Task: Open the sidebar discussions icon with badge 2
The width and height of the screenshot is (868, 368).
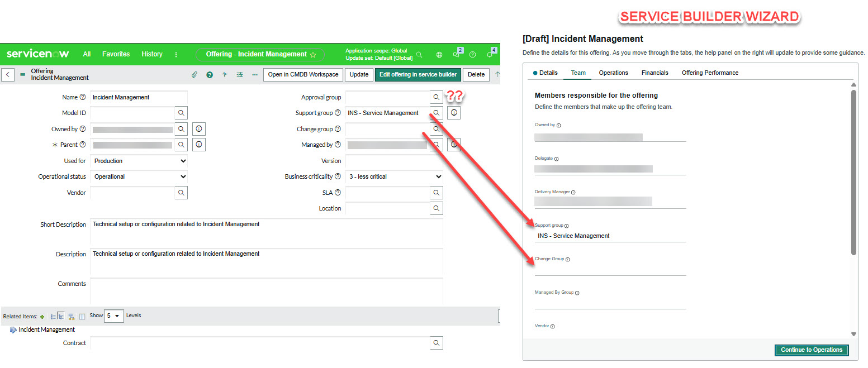Action: click(457, 54)
